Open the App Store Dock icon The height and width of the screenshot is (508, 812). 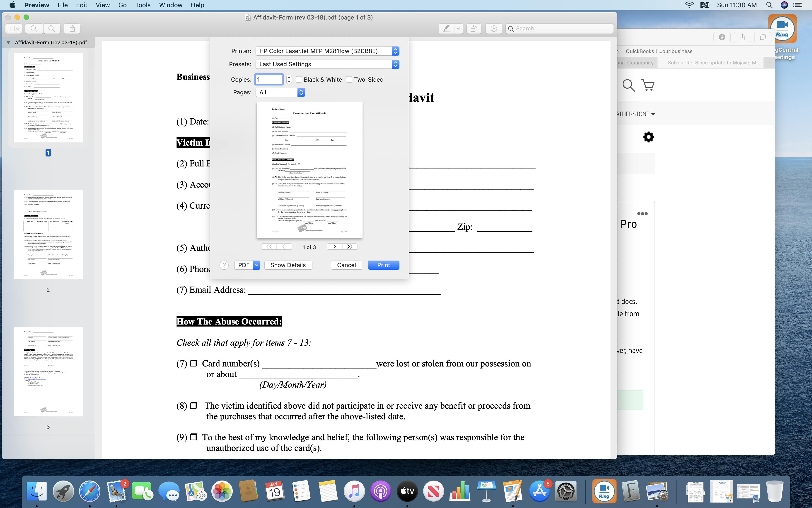[539, 491]
